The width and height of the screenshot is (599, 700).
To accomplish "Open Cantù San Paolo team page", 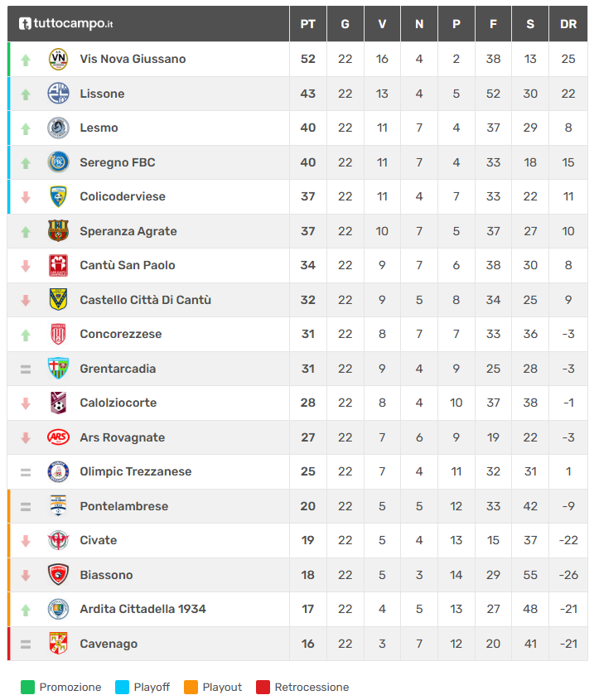I will coord(127,265).
